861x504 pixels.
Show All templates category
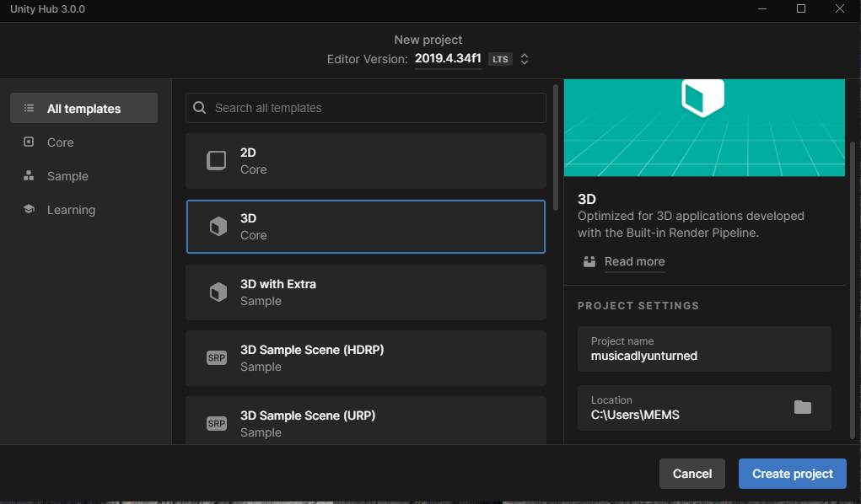(83, 109)
